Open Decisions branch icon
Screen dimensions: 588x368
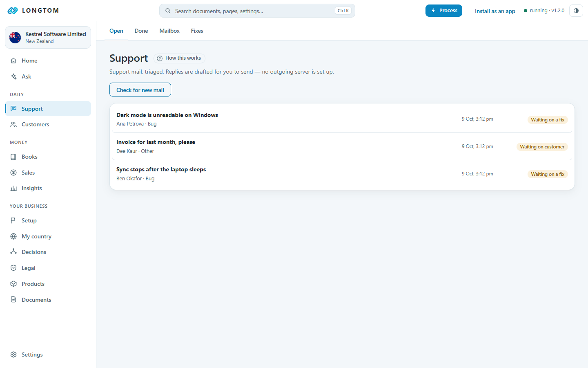point(13,252)
